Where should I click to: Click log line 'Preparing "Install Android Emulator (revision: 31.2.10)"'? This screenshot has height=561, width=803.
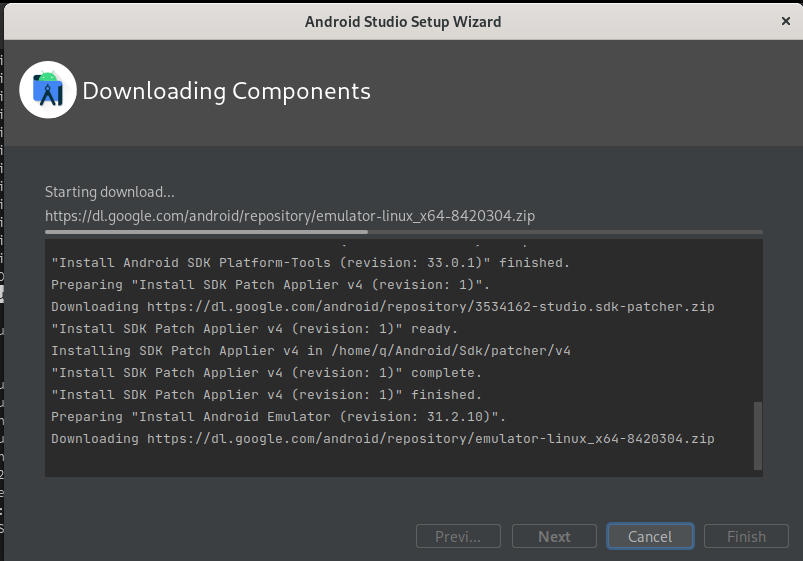pyautogui.click(x=279, y=417)
